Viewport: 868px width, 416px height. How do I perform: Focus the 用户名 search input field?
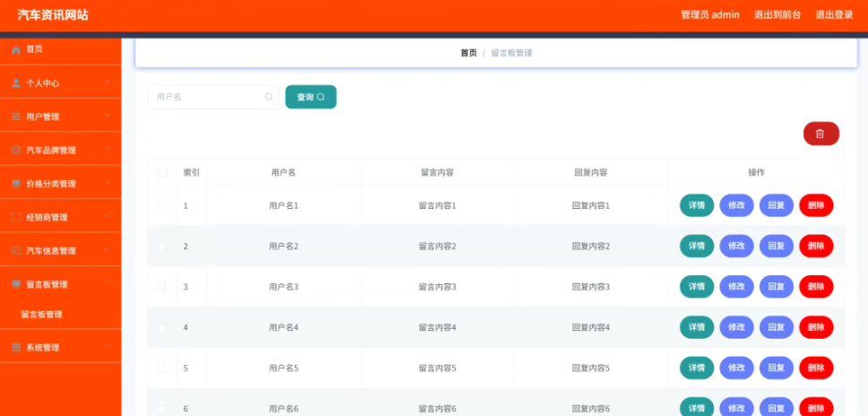point(213,97)
